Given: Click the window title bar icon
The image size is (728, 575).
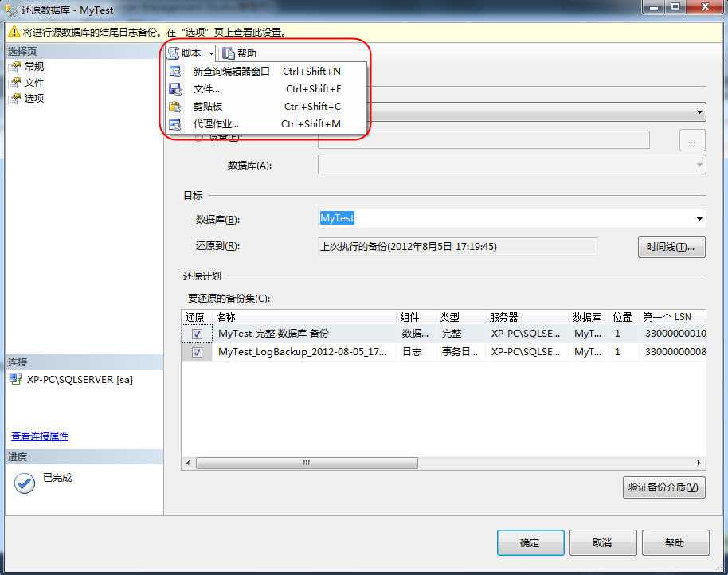Looking at the screenshot, I should pyautogui.click(x=11, y=10).
